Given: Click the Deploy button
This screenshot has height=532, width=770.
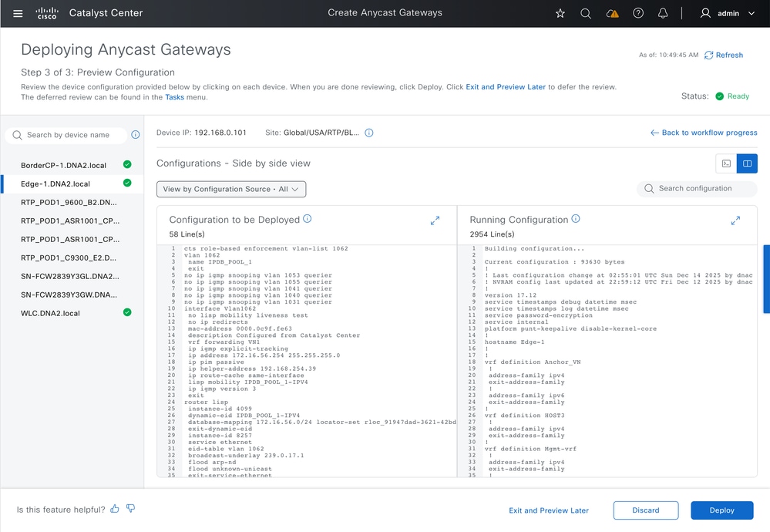Looking at the screenshot, I should tap(722, 510).
